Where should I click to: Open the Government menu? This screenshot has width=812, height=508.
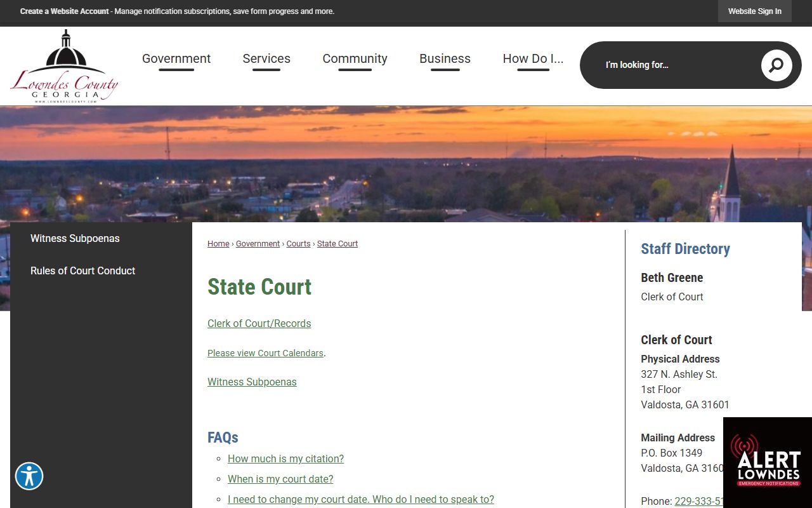click(176, 58)
